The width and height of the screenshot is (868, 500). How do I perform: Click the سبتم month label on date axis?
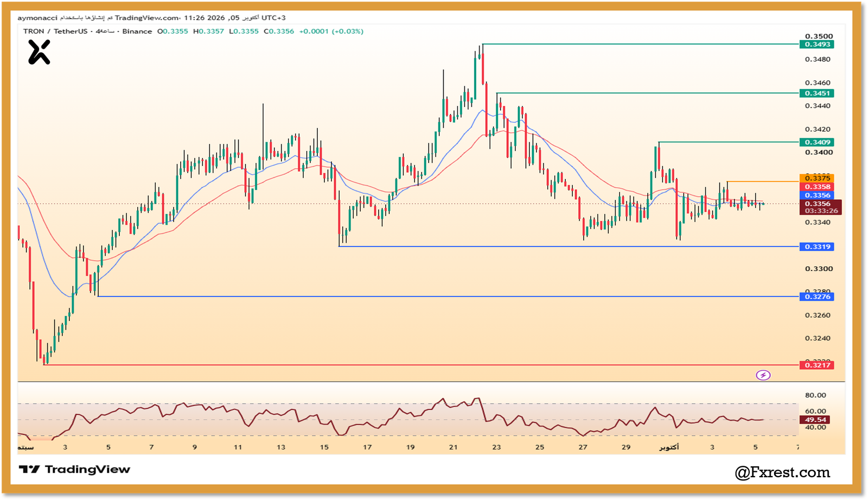[x=25, y=447]
